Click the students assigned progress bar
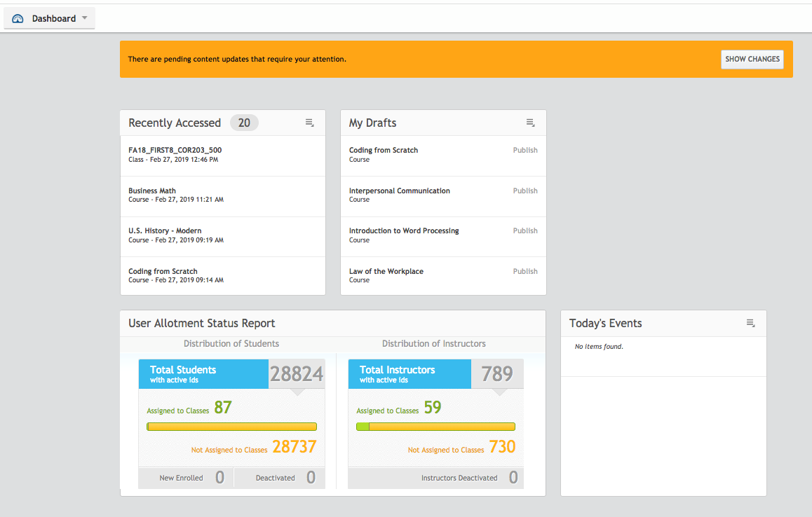The image size is (812, 517). 231,427
